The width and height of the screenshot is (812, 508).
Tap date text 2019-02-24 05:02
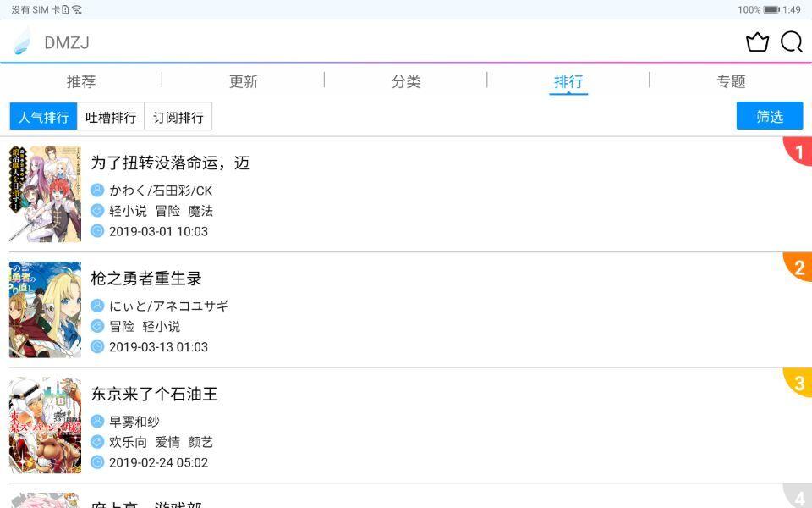point(158,462)
